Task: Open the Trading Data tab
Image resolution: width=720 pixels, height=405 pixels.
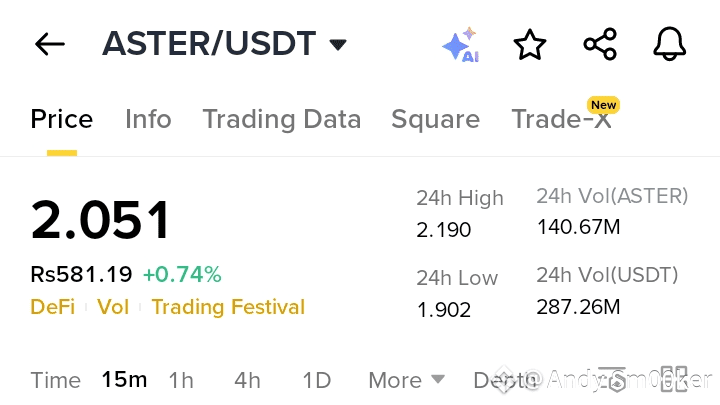Action: (281, 119)
